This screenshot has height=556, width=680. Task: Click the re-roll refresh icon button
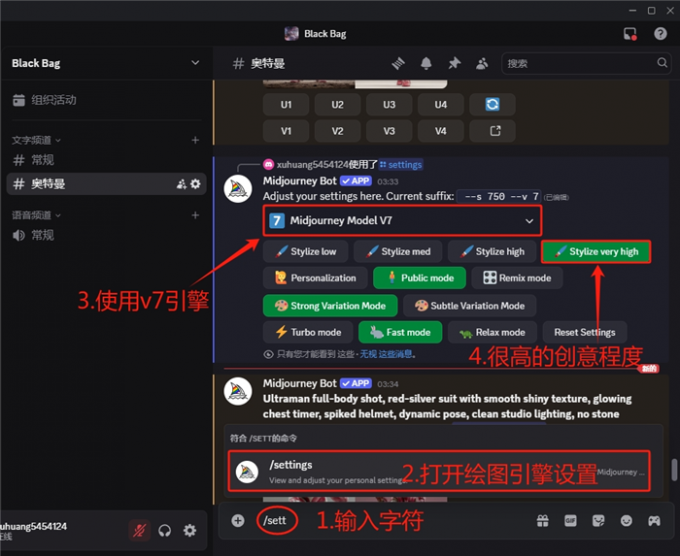pos(492,105)
